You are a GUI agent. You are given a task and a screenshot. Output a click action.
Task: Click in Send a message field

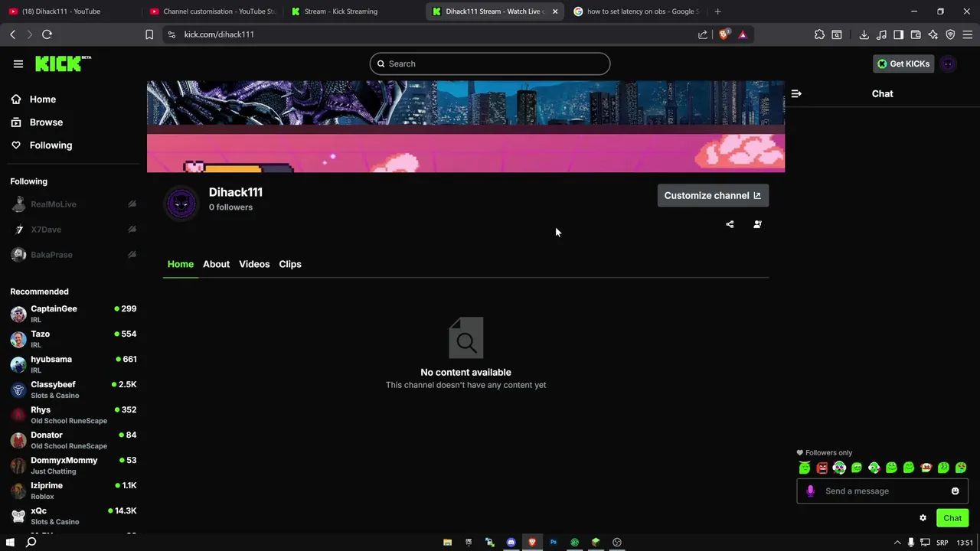[x=882, y=491]
